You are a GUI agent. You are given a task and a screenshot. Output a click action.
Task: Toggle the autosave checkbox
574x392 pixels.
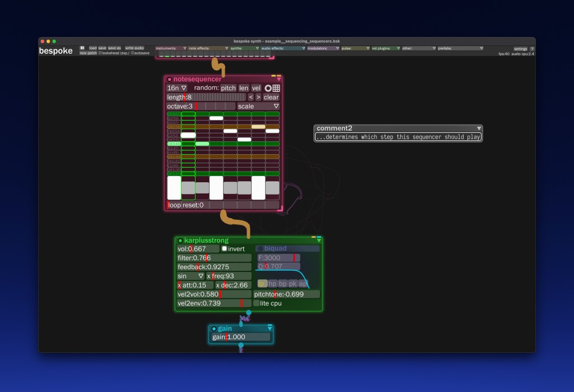point(132,53)
